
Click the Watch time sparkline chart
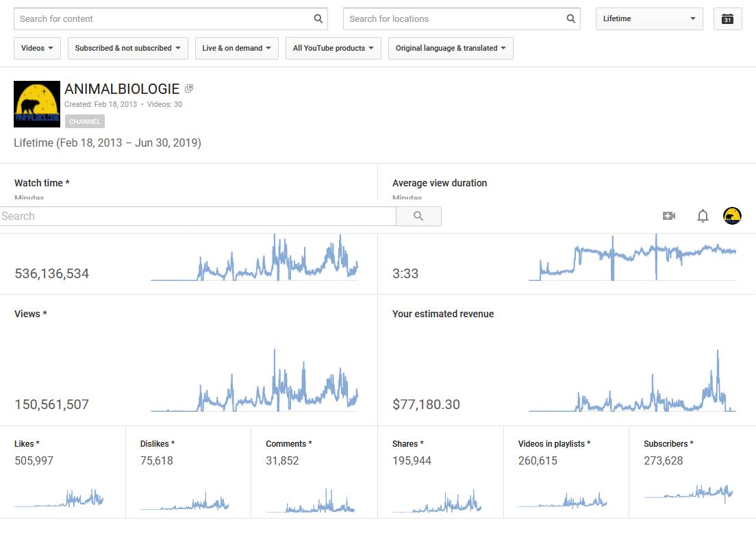coord(255,257)
